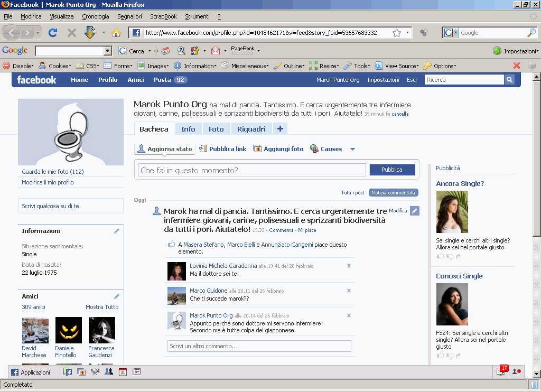Viewport: 541px width, 392px height.
Task: Open the online friends chat icon in the bottom bar
Action: pyautogui.click(x=517, y=371)
